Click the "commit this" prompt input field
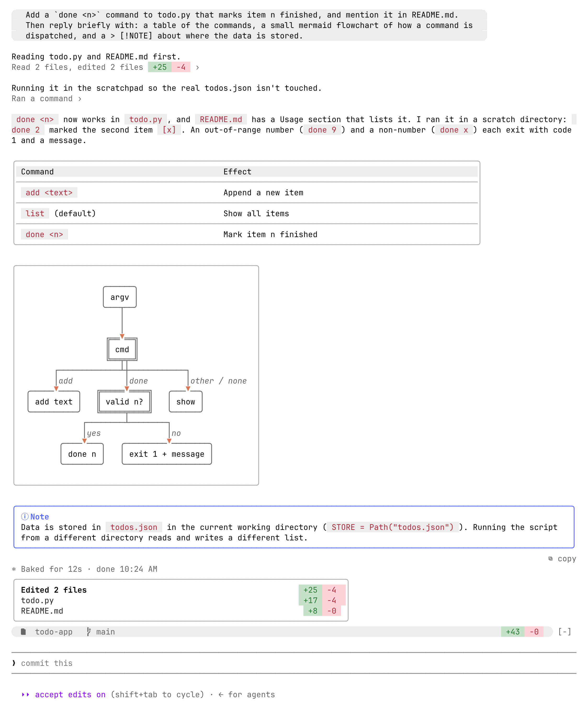This screenshot has width=588, height=709. [294, 663]
